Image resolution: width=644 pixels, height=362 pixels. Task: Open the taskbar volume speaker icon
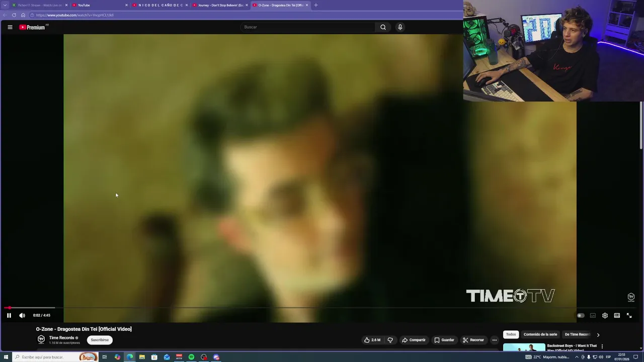(601, 357)
